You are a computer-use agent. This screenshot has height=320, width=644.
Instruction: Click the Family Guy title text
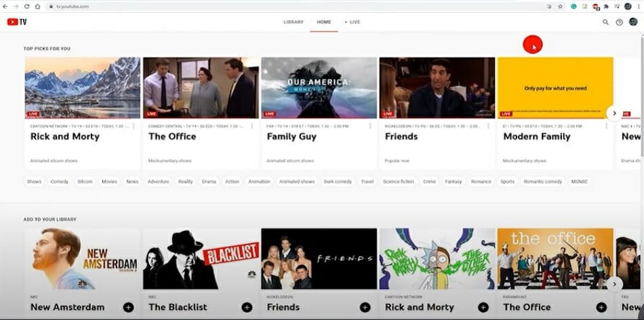coord(291,137)
